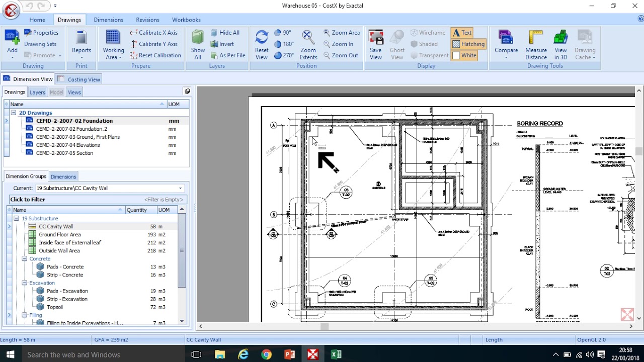Select the Ground Floor Area dimension
This screenshot has width=644, height=362.
click(x=60, y=234)
